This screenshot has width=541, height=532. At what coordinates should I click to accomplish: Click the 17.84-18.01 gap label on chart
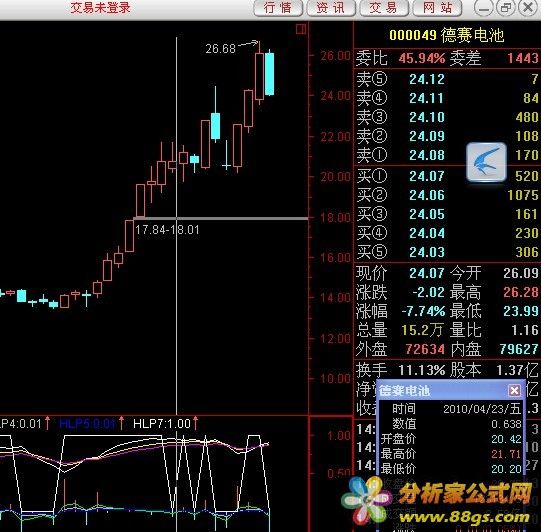pyautogui.click(x=167, y=230)
